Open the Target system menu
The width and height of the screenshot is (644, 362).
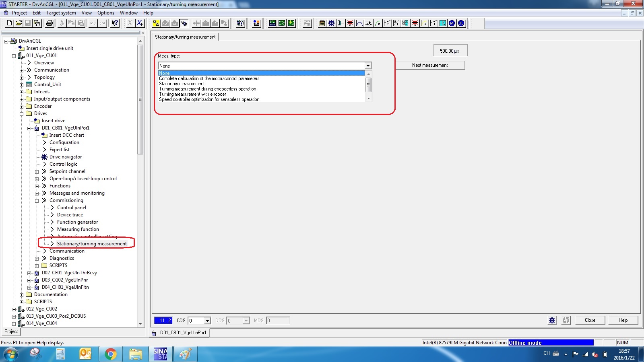[x=61, y=13]
